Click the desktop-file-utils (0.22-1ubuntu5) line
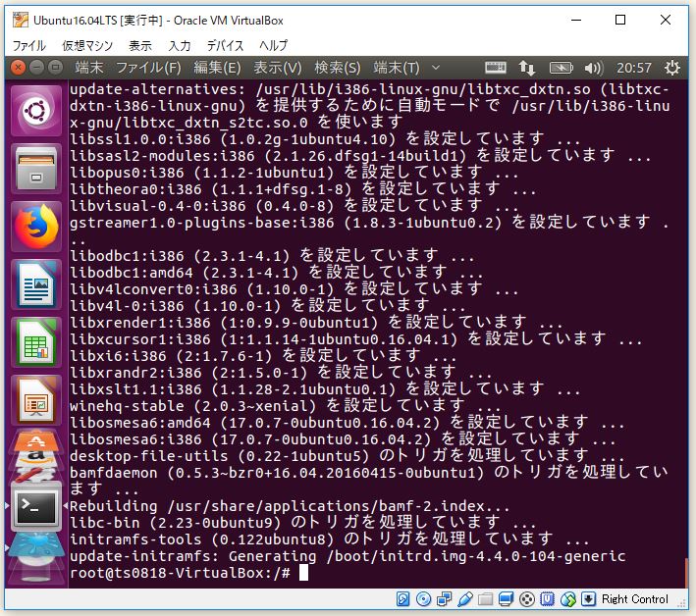The width and height of the screenshot is (696, 616). tap(347, 456)
